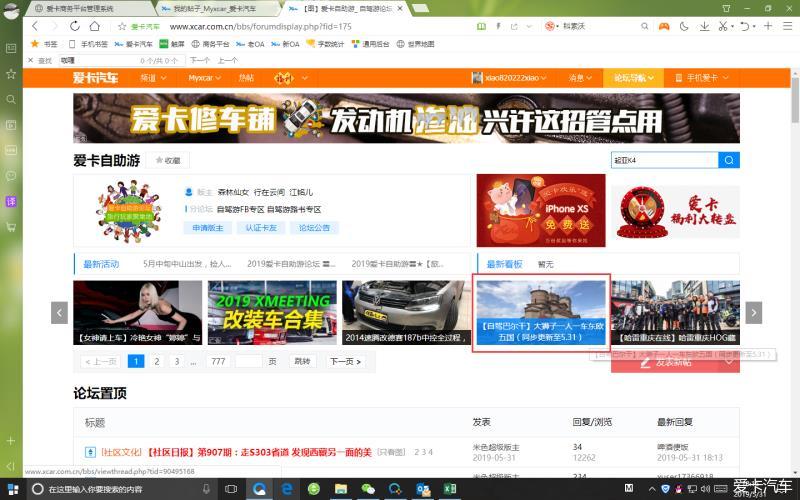
Task: Open the 译 translate icon in sidebar
Action: 11,201
